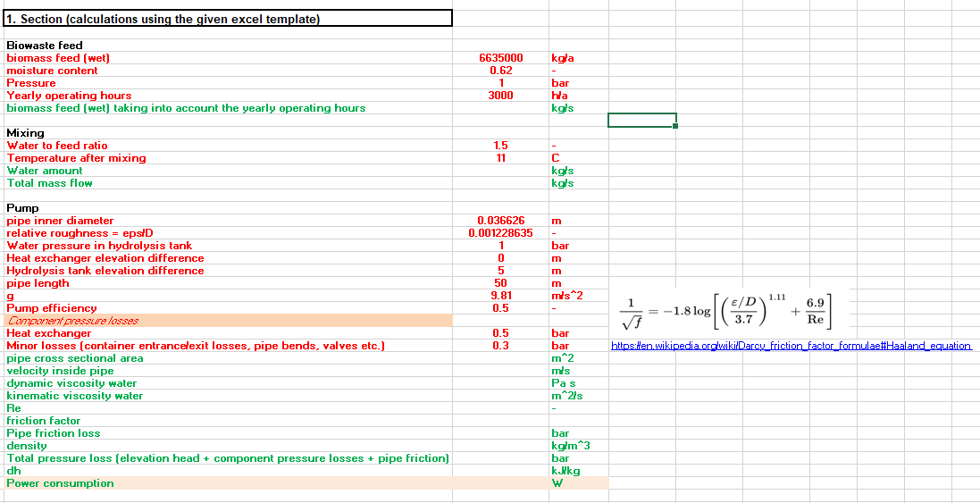Select the Yearly operating hours value 3000

click(x=500, y=96)
